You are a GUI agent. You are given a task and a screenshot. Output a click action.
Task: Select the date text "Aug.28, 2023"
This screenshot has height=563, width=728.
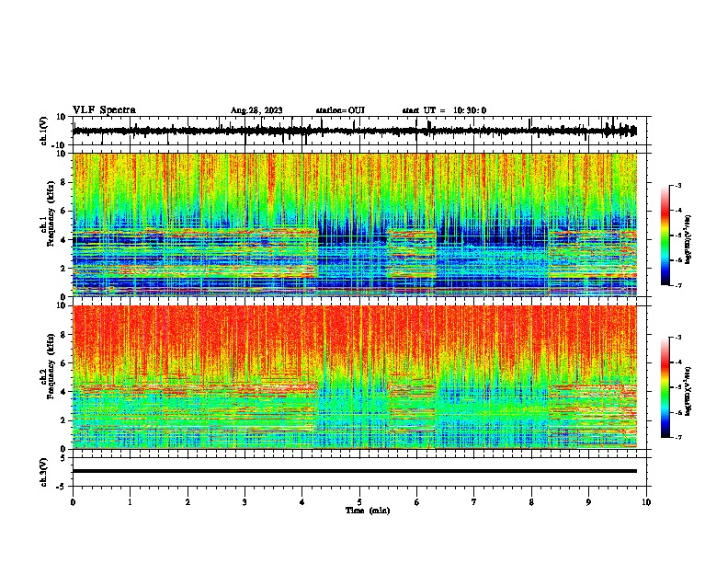point(256,110)
